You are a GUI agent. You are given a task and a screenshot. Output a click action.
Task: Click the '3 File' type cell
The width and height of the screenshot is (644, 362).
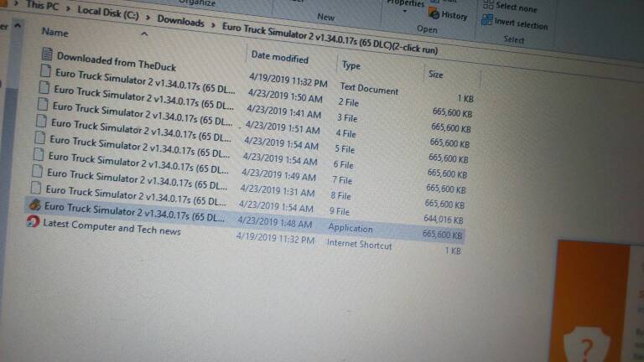pyautogui.click(x=347, y=118)
